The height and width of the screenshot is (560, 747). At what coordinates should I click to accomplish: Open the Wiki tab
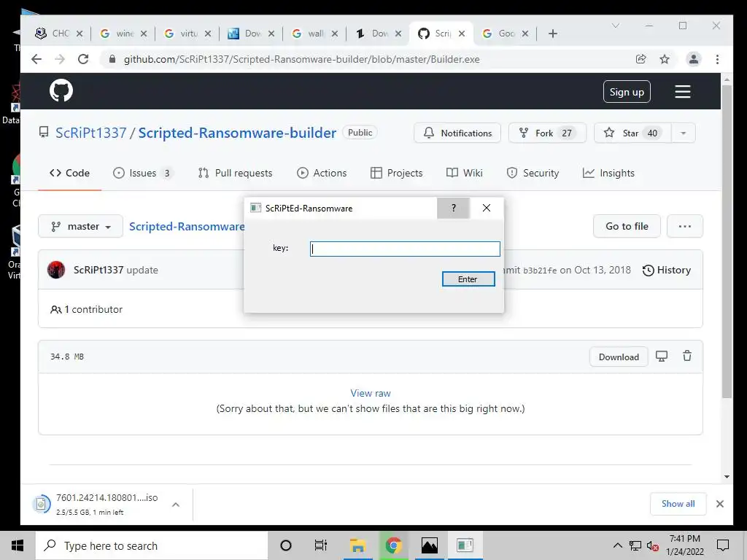click(465, 173)
